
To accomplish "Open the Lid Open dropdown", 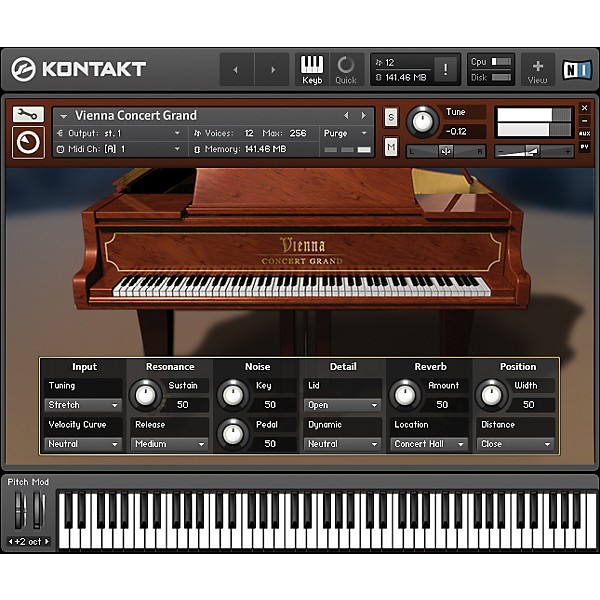I will pyautogui.click(x=342, y=405).
